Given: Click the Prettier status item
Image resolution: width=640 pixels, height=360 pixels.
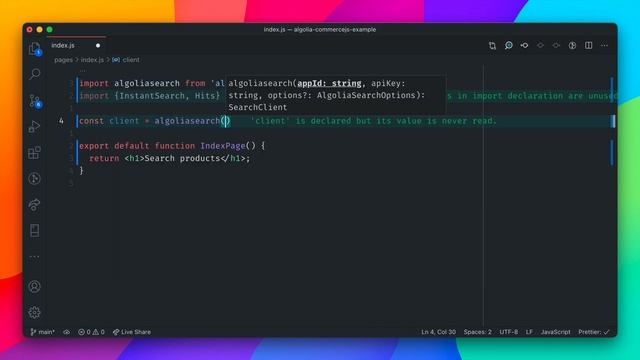Looking at the screenshot, I should (x=594, y=332).
